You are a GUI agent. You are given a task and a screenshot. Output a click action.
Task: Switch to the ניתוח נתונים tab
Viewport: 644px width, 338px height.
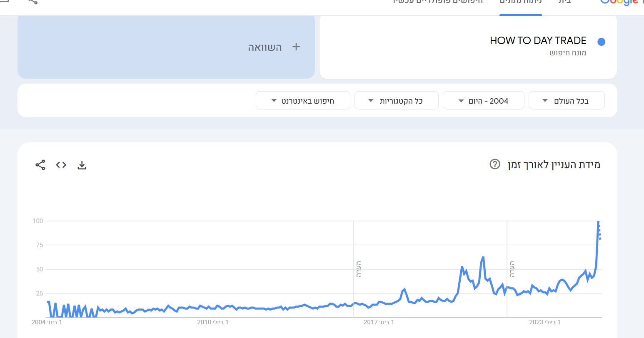click(x=520, y=2)
